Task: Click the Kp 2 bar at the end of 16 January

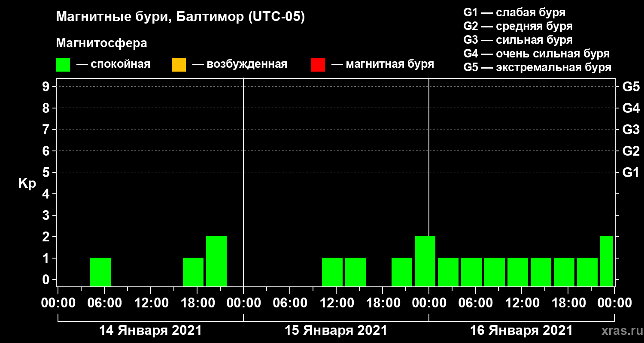Action: pyautogui.click(x=607, y=261)
